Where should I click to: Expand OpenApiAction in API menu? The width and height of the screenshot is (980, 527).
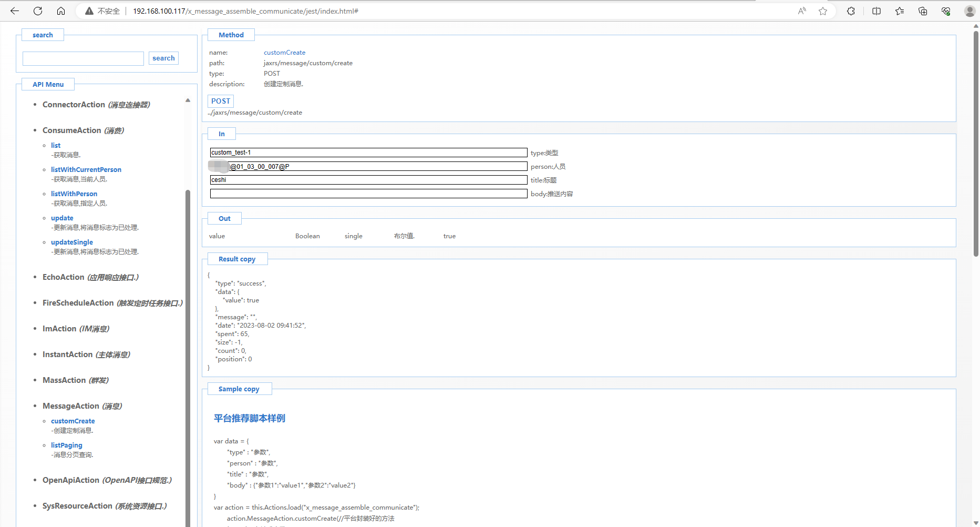pos(107,480)
